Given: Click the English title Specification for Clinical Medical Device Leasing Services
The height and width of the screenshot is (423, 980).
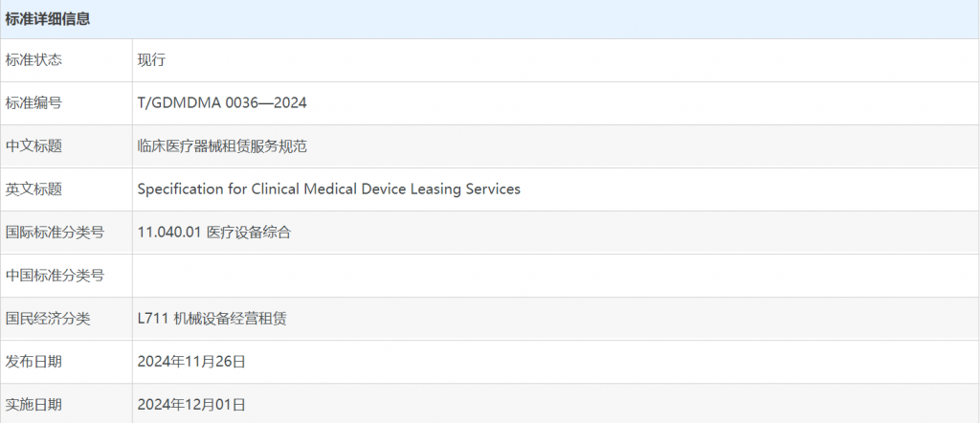Looking at the screenshot, I should coord(329,189).
